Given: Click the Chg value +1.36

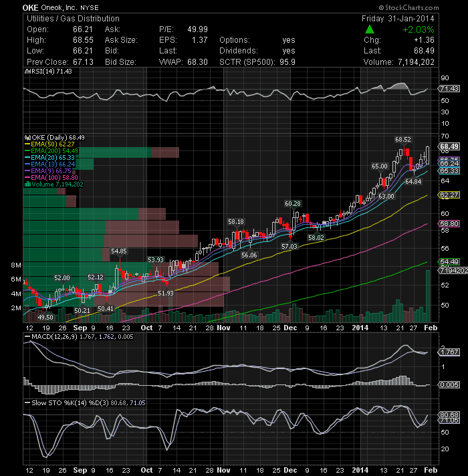Looking at the screenshot, I should coord(424,40).
